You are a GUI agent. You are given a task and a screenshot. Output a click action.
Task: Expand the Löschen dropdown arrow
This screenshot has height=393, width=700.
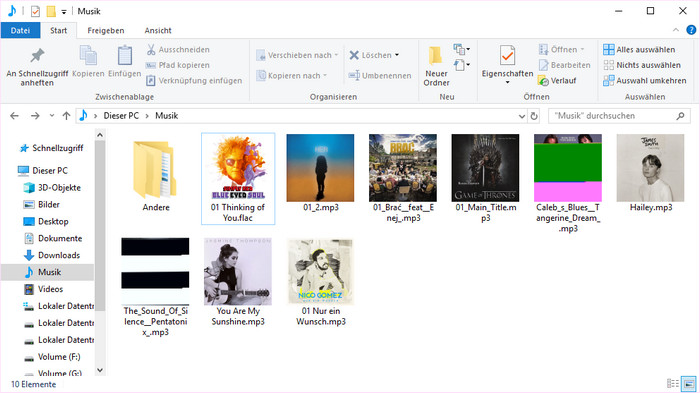(x=396, y=55)
